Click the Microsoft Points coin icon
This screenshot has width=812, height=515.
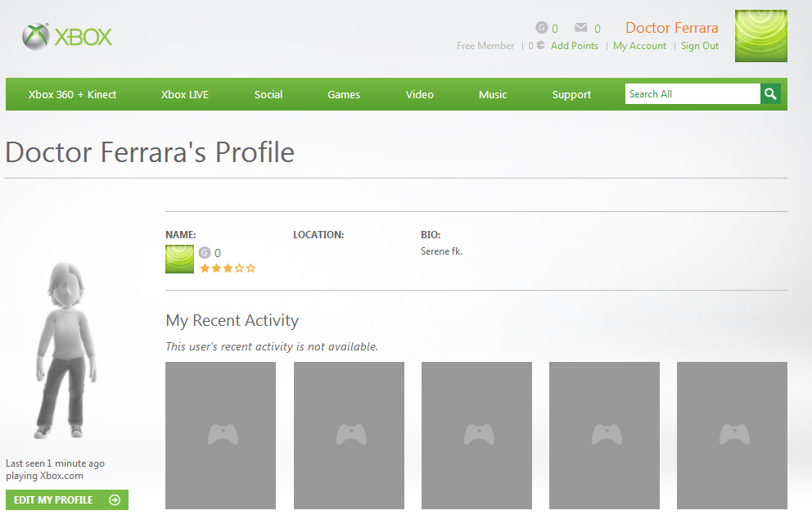pyautogui.click(x=540, y=46)
